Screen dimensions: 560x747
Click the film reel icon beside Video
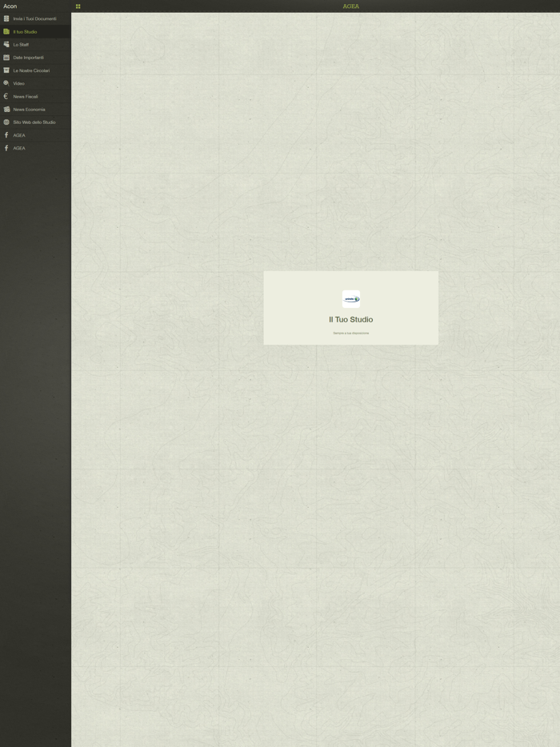[x=6, y=83]
